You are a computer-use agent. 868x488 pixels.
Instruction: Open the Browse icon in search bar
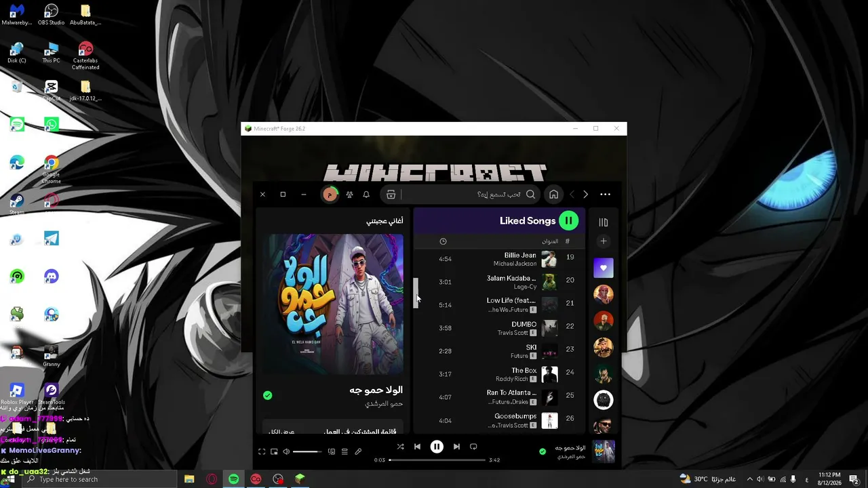pyautogui.click(x=391, y=195)
